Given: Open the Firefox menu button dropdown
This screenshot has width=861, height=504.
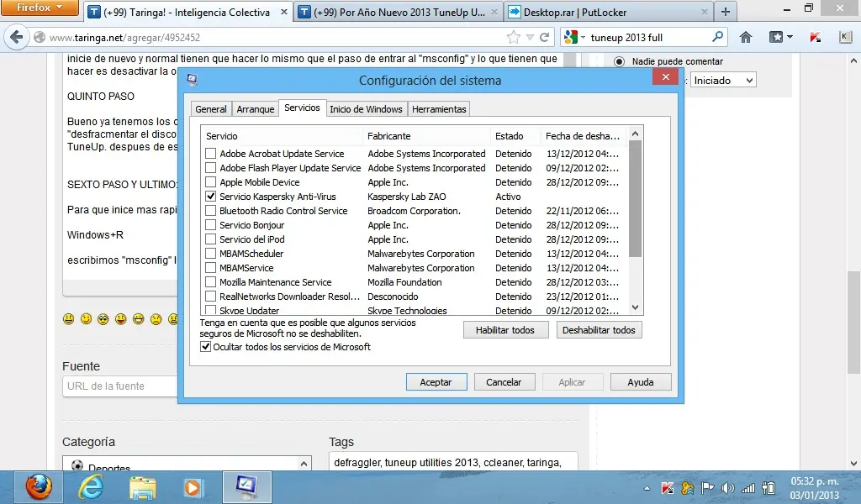Looking at the screenshot, I should click(x=40, y=8).
